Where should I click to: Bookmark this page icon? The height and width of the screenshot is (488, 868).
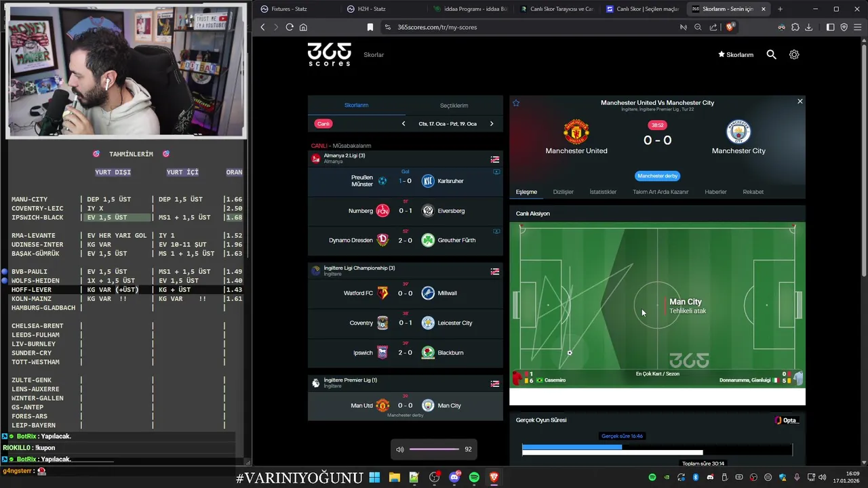tap(370, 27)
